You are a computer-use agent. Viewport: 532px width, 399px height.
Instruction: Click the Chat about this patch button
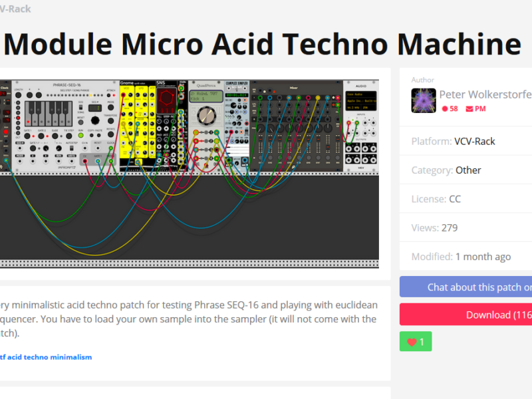point(466,287)
